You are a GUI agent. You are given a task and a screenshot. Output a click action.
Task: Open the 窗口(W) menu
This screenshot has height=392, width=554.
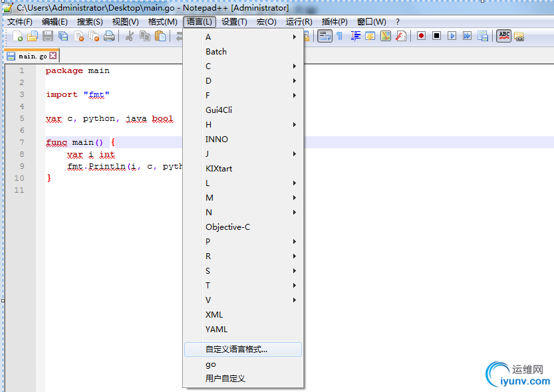371,22
